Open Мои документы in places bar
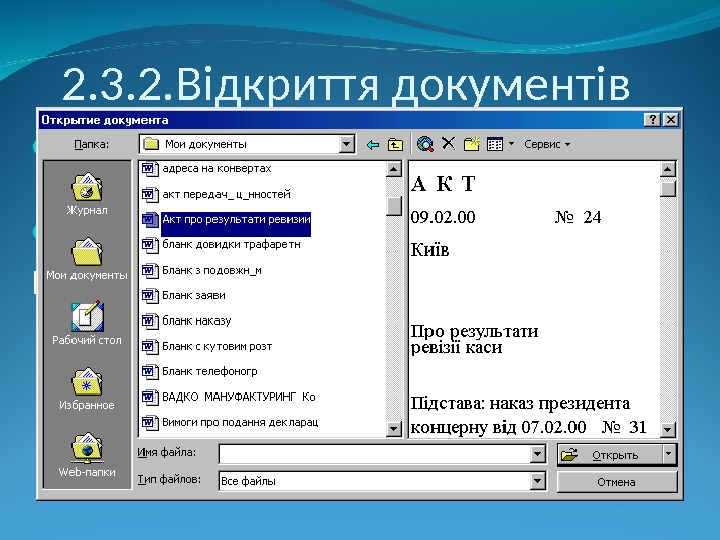This screenshot has width=720, height=540. [x=87, y=259]
